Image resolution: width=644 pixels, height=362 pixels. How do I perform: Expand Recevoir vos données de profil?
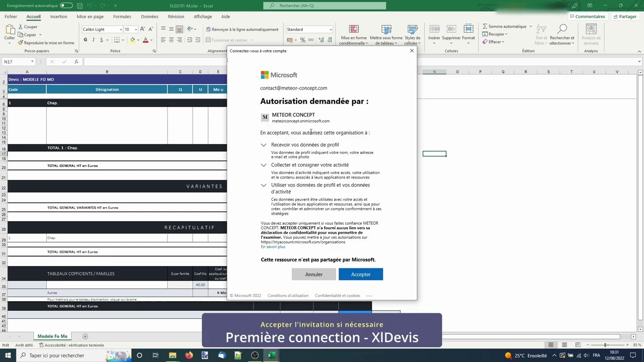[x=264, y=145]
